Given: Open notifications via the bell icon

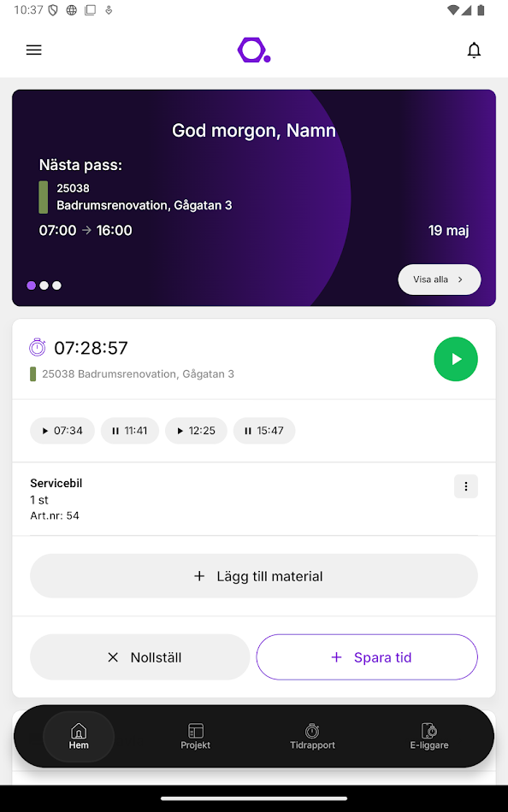Looking at the screenshot, I should 474,50.
